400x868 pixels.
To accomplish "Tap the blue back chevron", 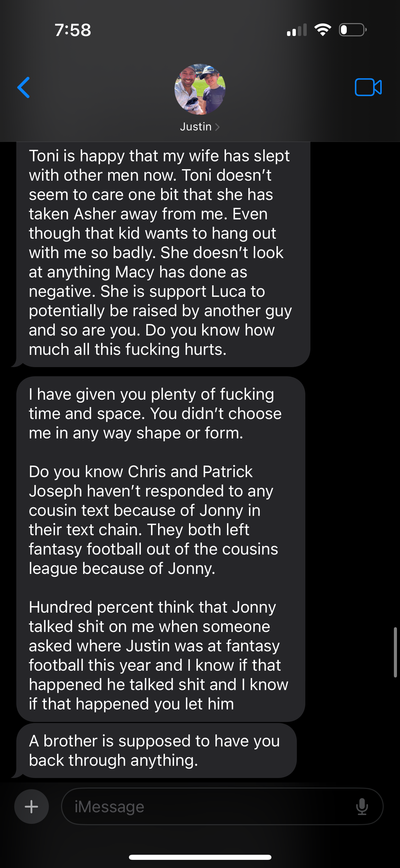I will pos(24,88).
